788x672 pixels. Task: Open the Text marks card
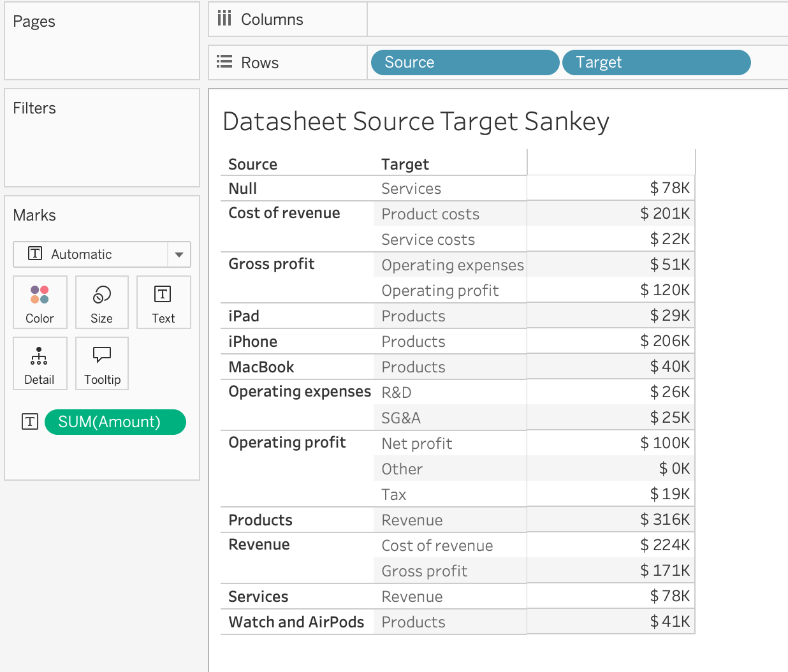pyautogui.click(x=163, y=302)
